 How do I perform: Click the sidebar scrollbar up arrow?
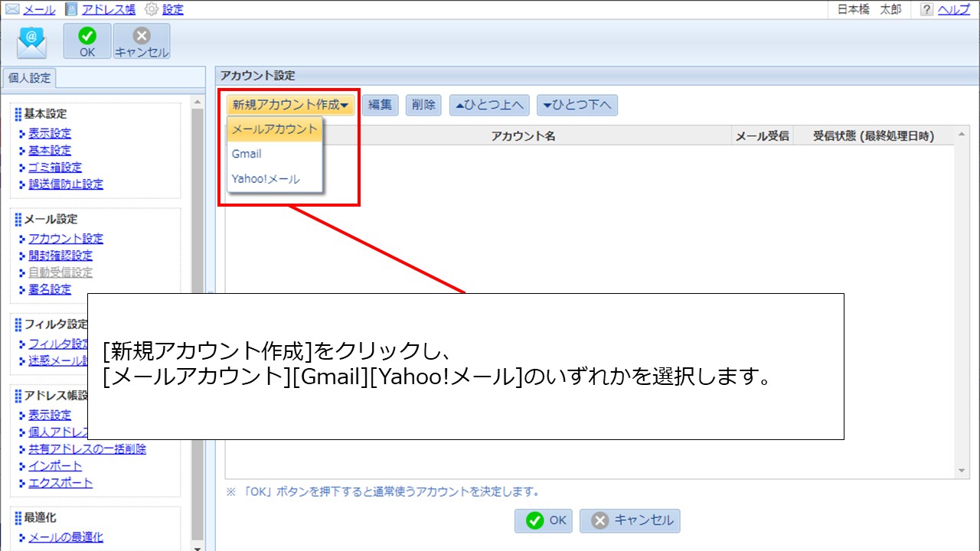[x=198, y=102]
